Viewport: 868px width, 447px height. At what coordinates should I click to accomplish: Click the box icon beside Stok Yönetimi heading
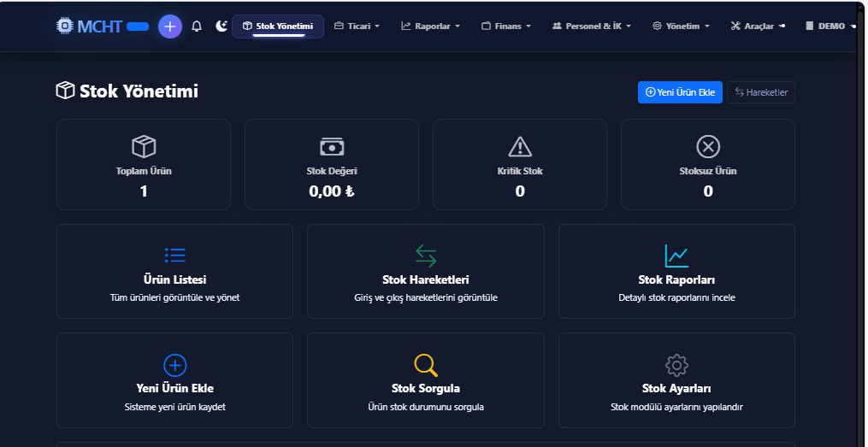click(x=65, y=91)
